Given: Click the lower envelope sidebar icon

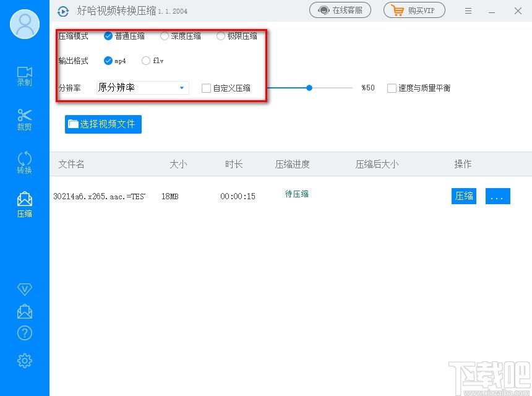Looking at the screenshot, I should click(x=24, y=311).
